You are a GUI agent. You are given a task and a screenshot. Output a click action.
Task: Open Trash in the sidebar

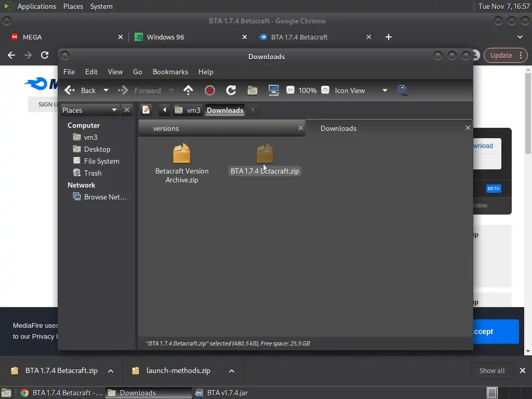(92, 173)
